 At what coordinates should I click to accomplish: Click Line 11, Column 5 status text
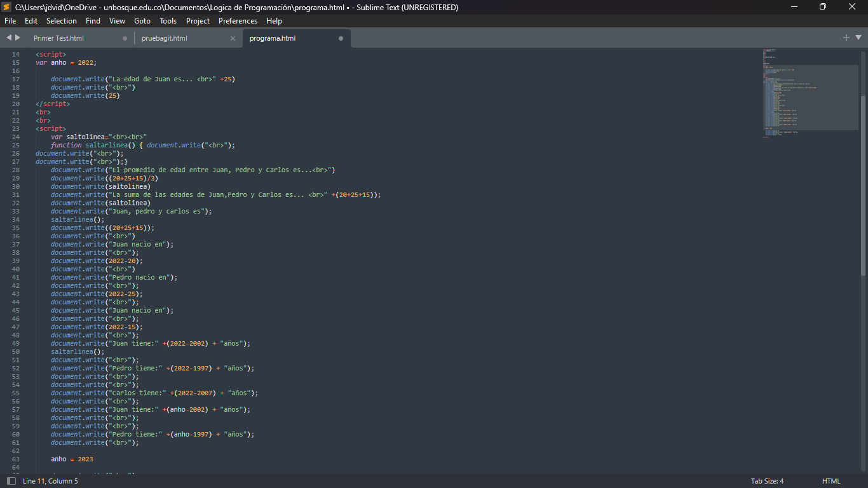coord(50,481)
